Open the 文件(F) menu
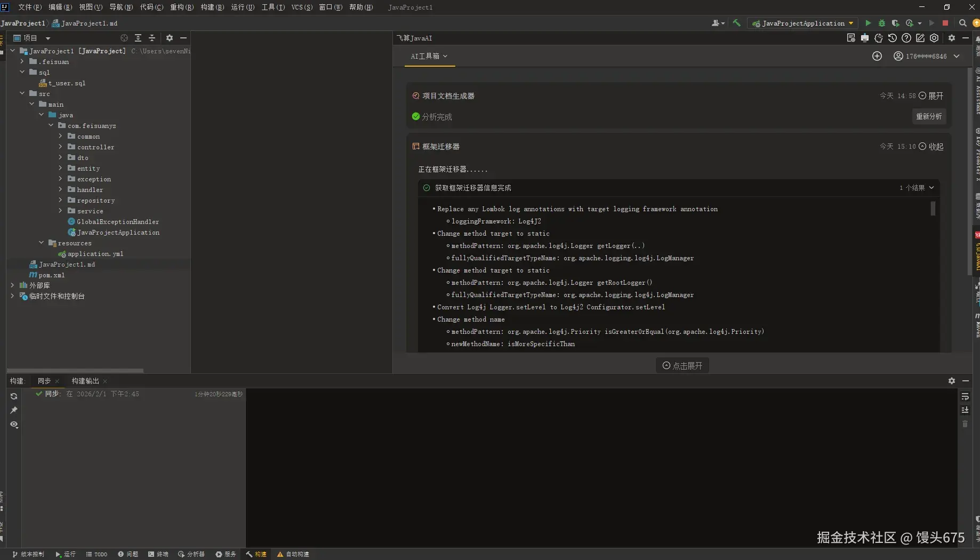Image resolution: width=980 pixels, height=560 pixels. pyautogui.click(x=29, y=7)
